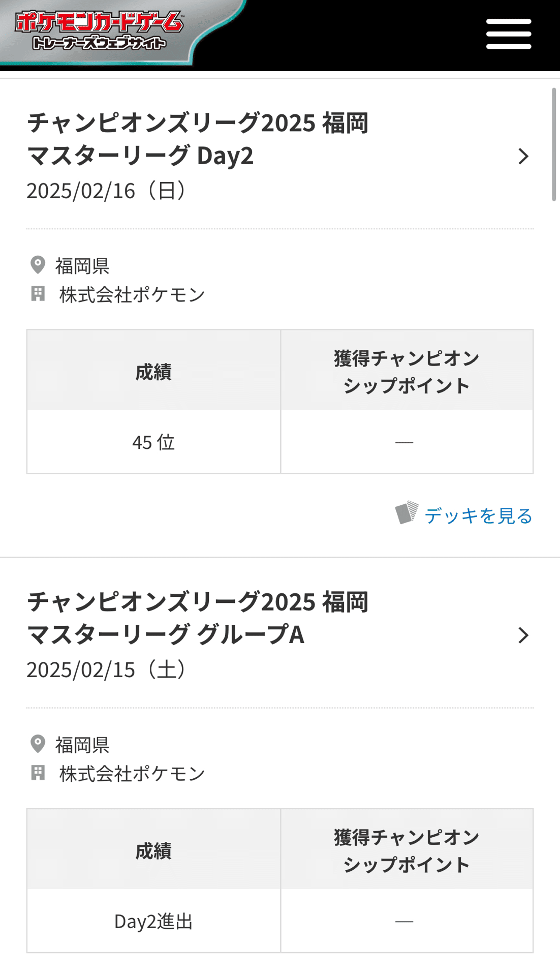Click the building icon in the Day2 event
Screen dimensions: 560x976
pos(38,294)
